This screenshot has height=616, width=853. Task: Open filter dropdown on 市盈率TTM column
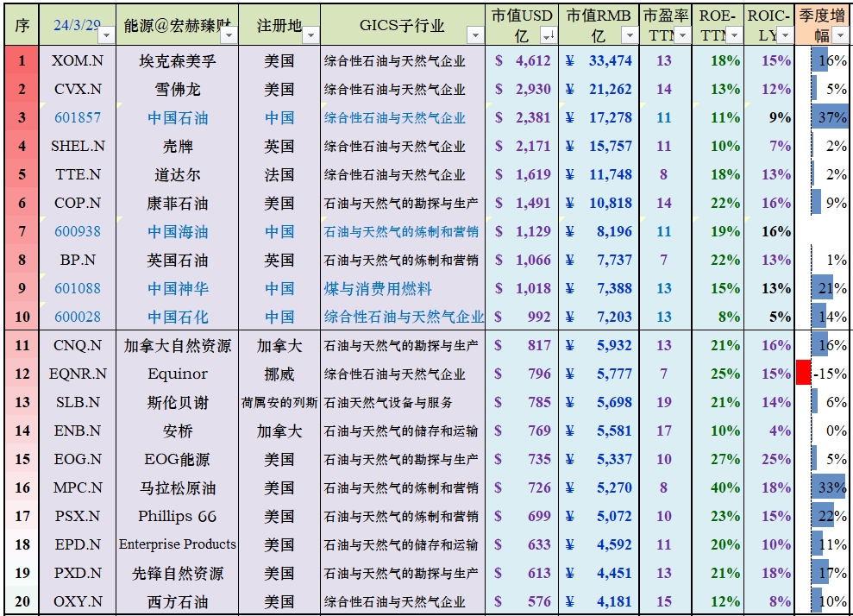682,35
